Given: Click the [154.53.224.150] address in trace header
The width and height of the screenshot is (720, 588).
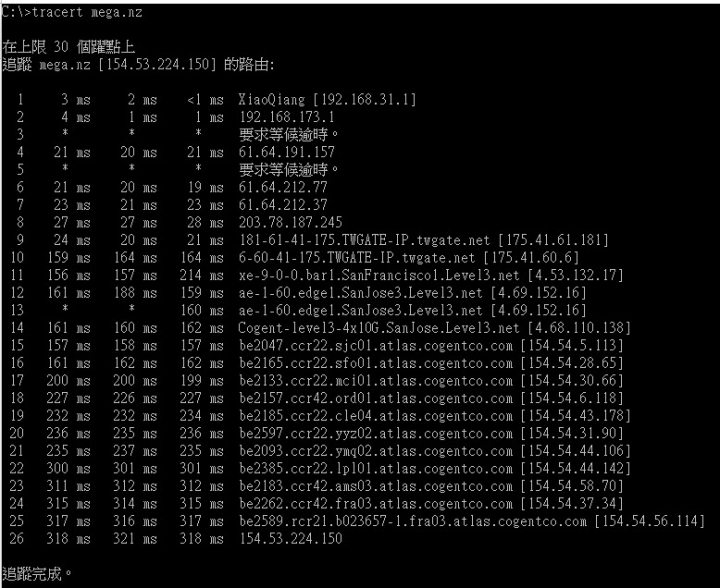Looking at the screenshot, I should pyautogui.click(x=157, y=64).
